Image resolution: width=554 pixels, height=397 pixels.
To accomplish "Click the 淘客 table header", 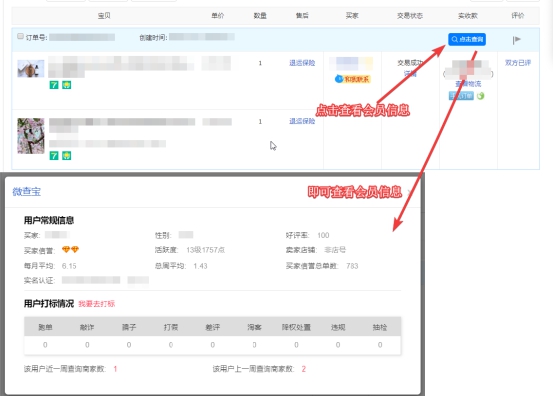I will click(x=254, y=327).
